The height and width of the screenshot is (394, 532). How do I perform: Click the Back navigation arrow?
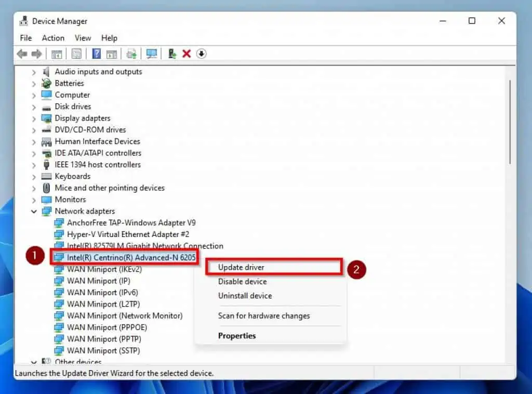(x=21, y=54)
